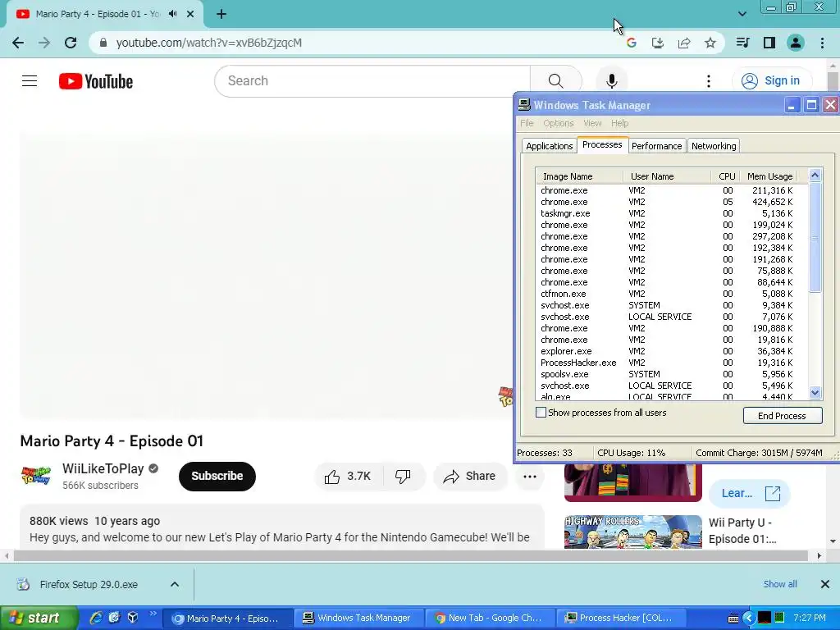Click into the YouTube Search field
840x630 pixels.
coord(372,81)
